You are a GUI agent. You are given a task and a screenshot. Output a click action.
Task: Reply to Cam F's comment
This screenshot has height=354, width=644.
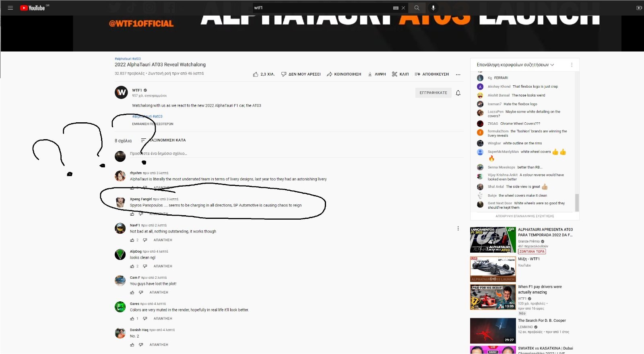(x=159, y=292)
